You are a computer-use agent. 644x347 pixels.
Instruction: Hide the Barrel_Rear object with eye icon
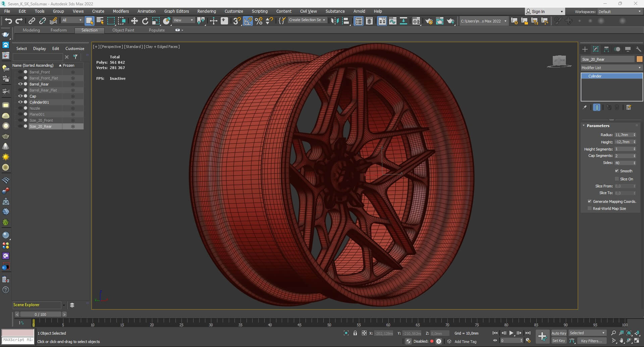pyautogui.click(x=20, y=84)
